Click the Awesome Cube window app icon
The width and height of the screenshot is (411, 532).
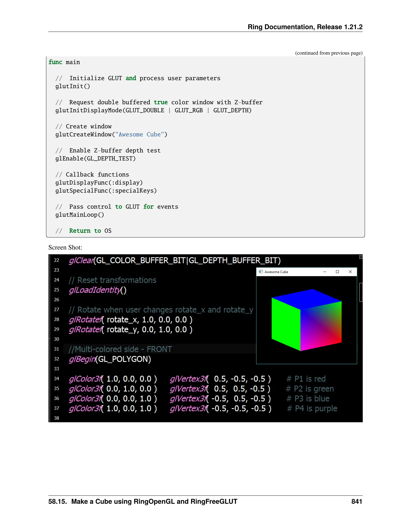click(261, 272)
